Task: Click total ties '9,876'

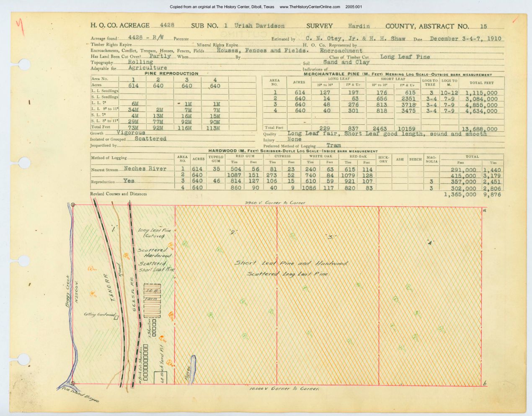Action: pyautogui.click(x=492, y=195)
